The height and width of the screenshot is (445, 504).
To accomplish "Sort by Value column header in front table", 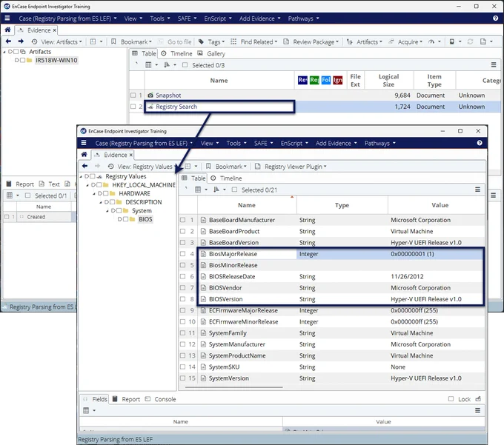I will 440,205.
